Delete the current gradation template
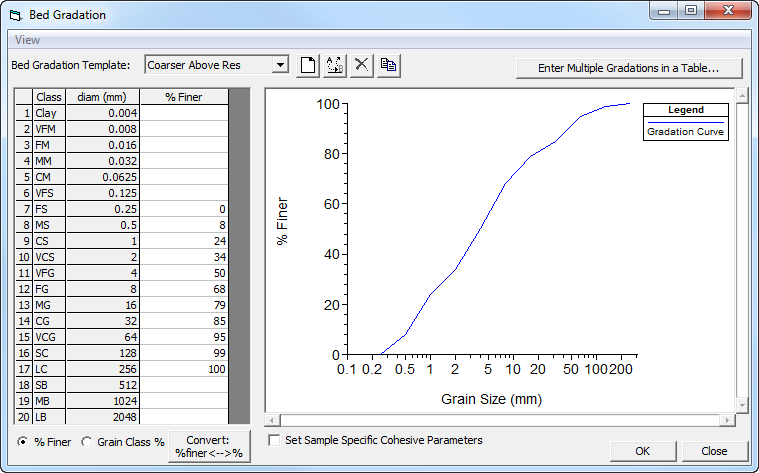 362,65
